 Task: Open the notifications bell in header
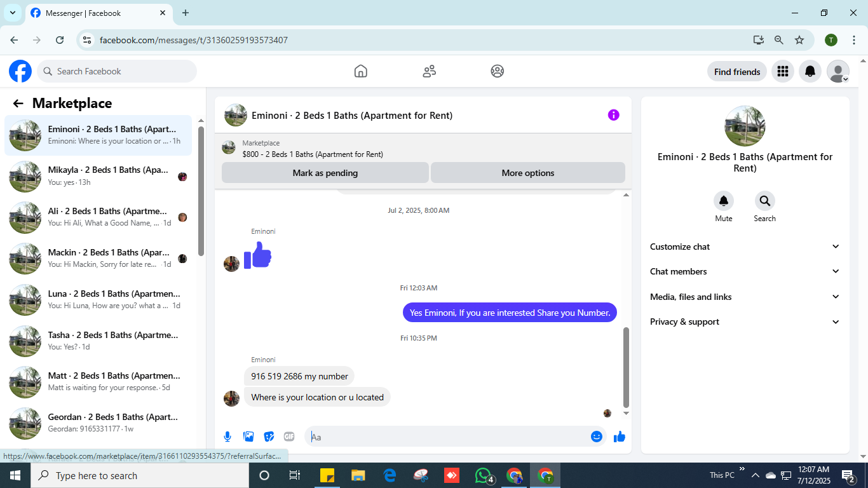[810, 71]
